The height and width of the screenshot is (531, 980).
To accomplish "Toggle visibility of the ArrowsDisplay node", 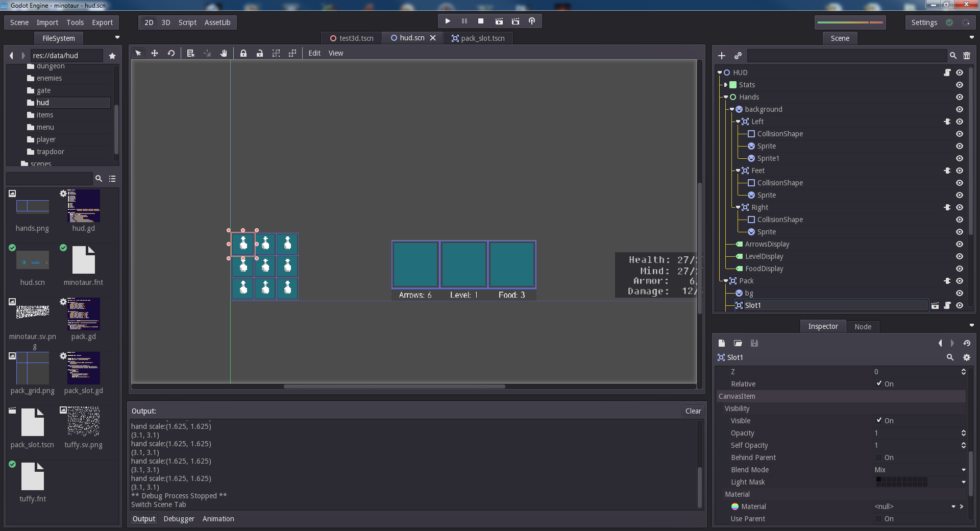I will click(960, 244).
